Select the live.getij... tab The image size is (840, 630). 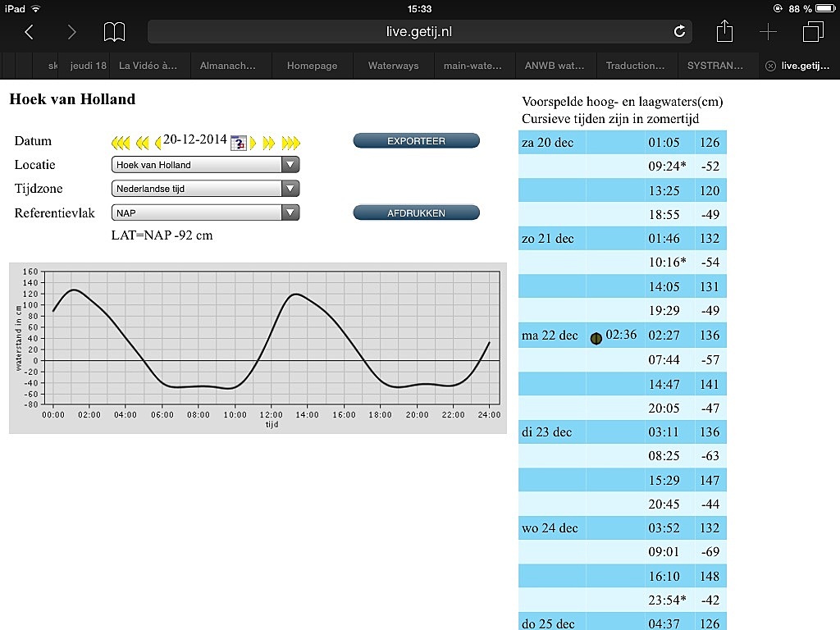pos(799,66)
